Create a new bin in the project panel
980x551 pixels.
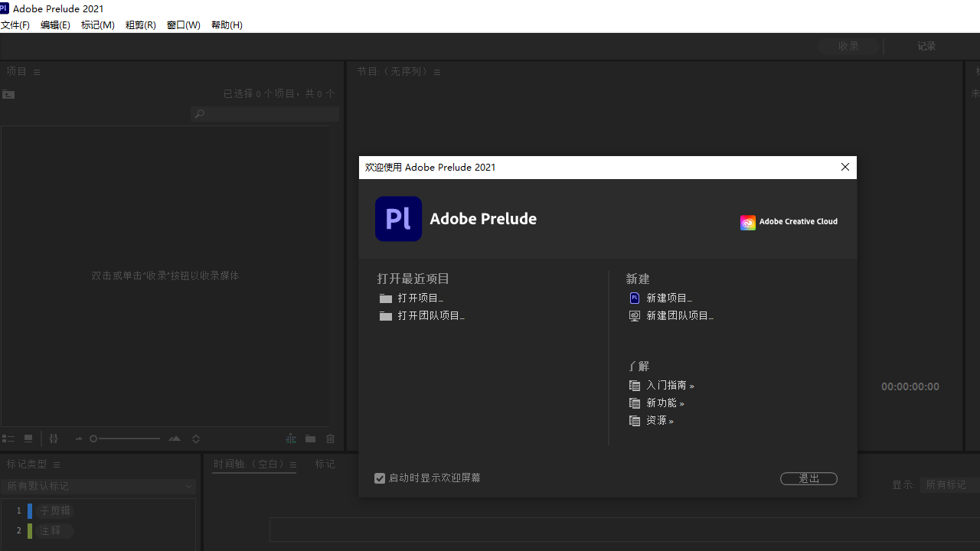pyautogui.click(x=310, y=439)
